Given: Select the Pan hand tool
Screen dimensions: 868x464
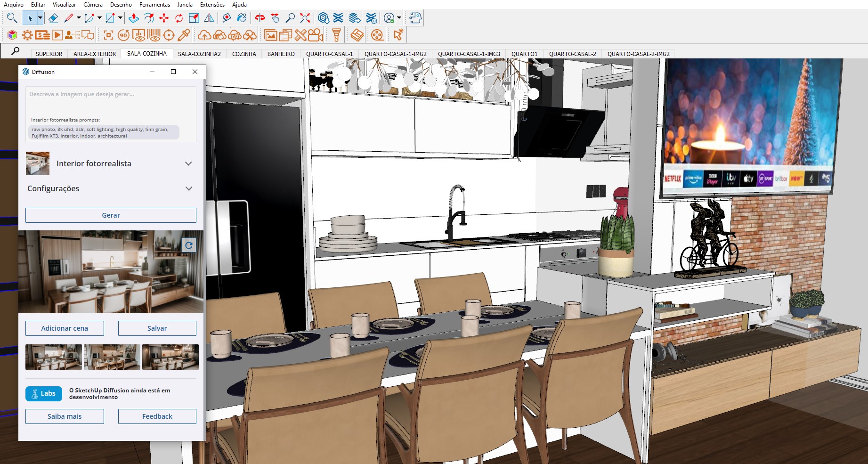Looking at the screenshot, I should [x=275, y=18].
